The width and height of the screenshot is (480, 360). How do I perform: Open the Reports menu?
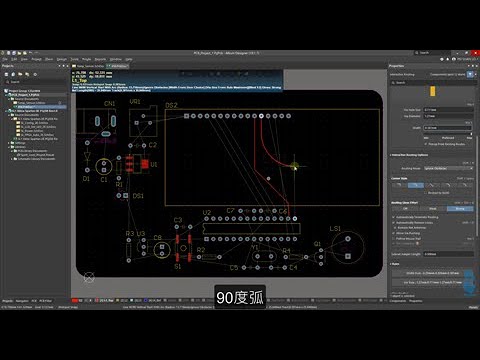pyautogui.click(x=100, y=59)
